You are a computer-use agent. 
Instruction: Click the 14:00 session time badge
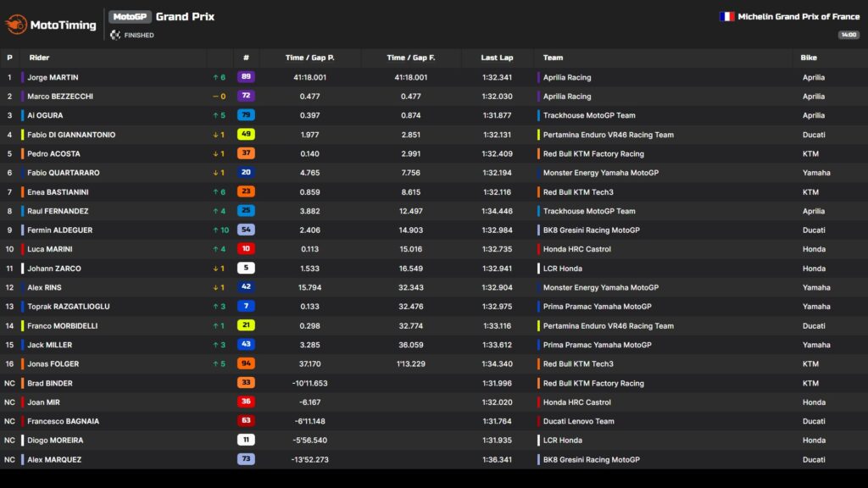pos(848,35)
